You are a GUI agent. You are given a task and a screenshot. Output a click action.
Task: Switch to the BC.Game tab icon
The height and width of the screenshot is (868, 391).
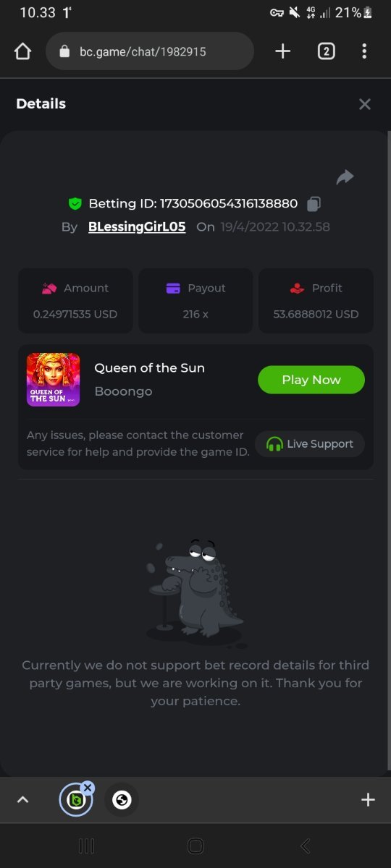(75, 800)
